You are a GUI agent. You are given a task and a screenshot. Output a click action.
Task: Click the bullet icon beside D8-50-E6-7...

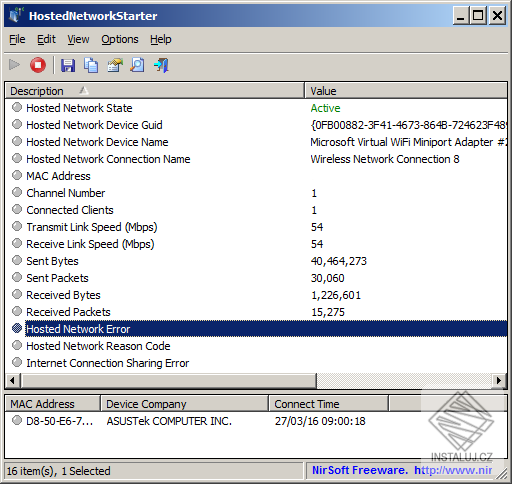17,420
